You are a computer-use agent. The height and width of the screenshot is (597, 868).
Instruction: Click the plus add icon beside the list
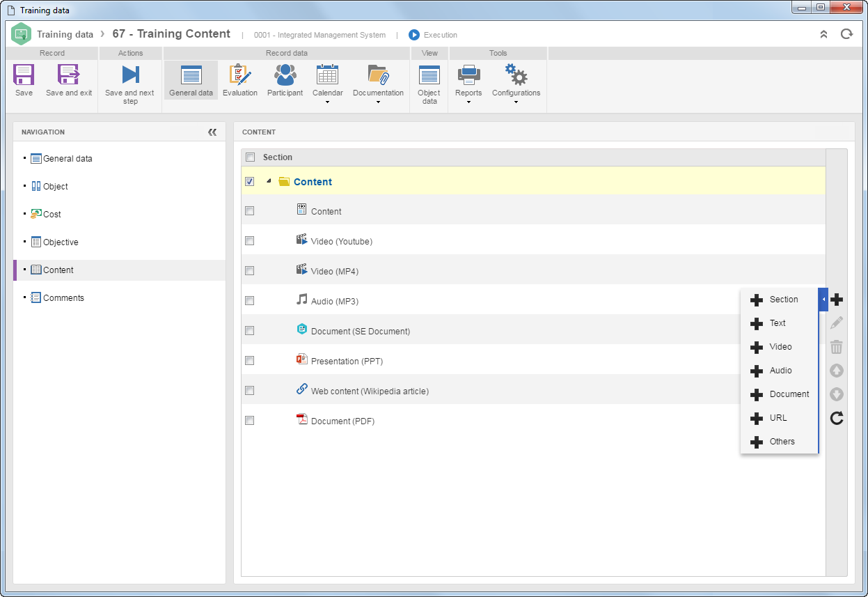(x=837, y=300)
